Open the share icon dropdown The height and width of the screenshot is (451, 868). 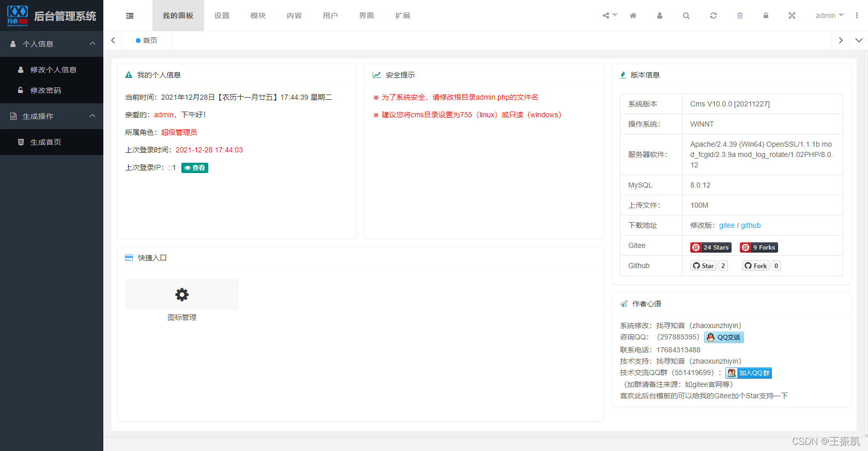609,16
